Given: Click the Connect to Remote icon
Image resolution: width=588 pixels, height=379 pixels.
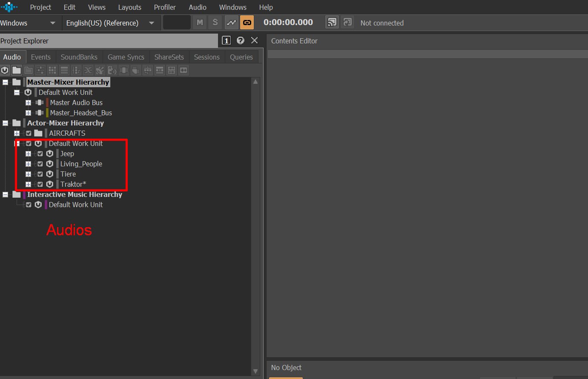Looking at the screenshot, I should [x=332, y=23].
